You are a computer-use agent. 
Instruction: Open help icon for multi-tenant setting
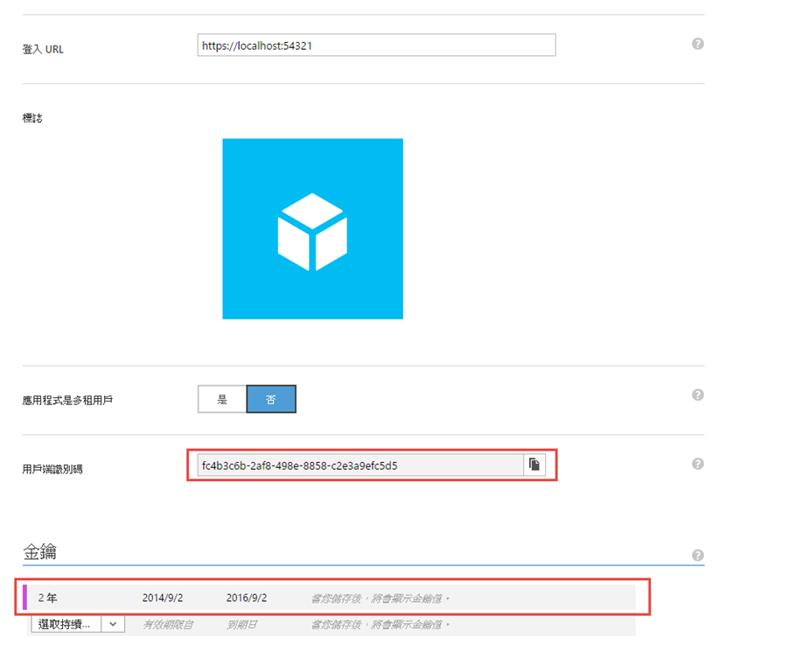pyautogui.click(x=697, y=395)
